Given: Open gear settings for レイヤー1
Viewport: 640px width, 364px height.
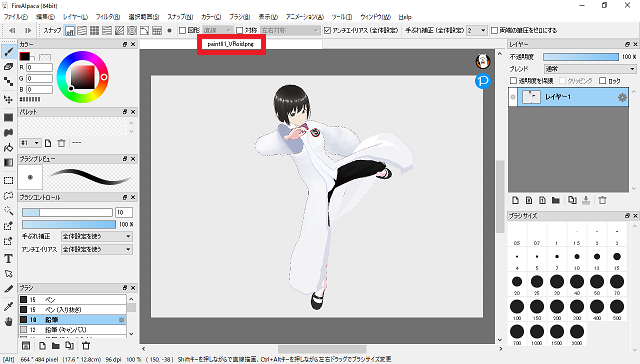Looking at the screenshot, I should (622, 97).
